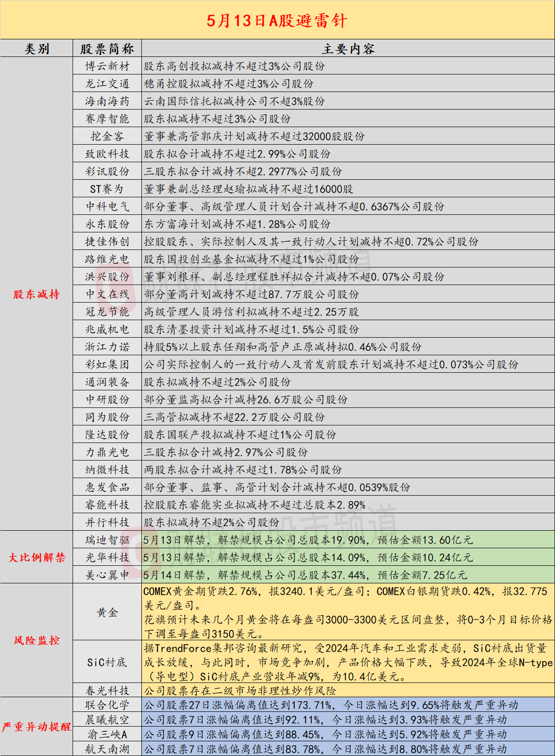Screen dimensions: 555x756
Task: Select stock name 睿能科技
Action: pos(107,505)
